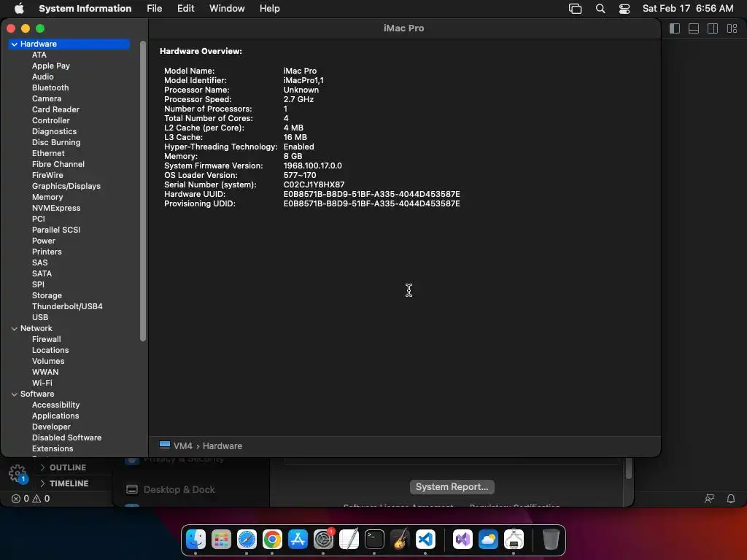Open the Help menu
747x560 pixels.
pos(270,9)
